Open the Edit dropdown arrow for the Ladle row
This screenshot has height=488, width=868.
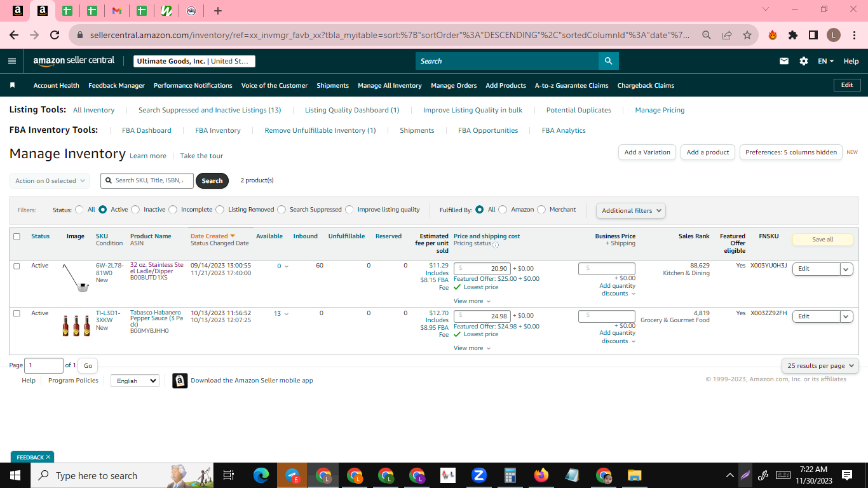pyautogui.click(x=846, y=269)
